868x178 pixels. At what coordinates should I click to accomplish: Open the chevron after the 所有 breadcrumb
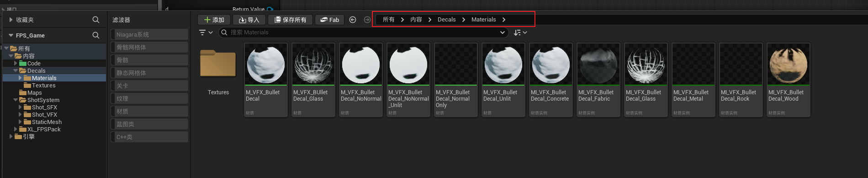pyautogui.click(x=402, y=20)
